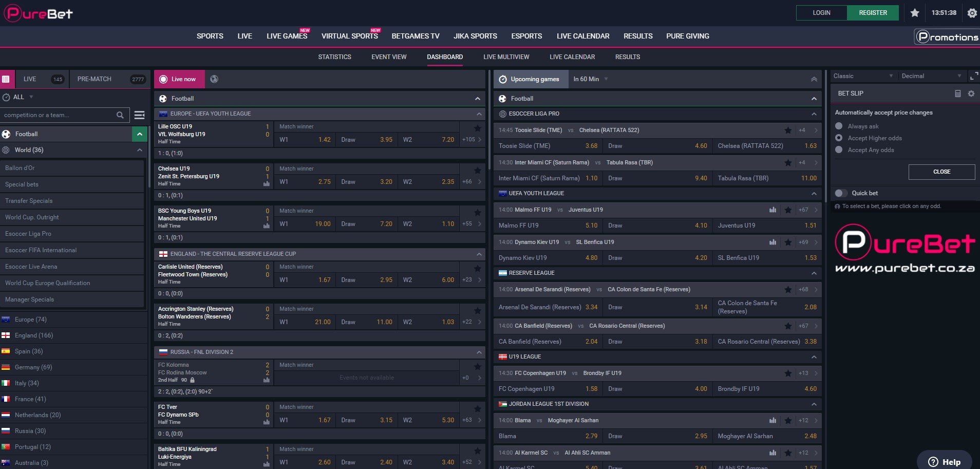
Task: Open the bet slip settings gear
Action: pos(971,93)
